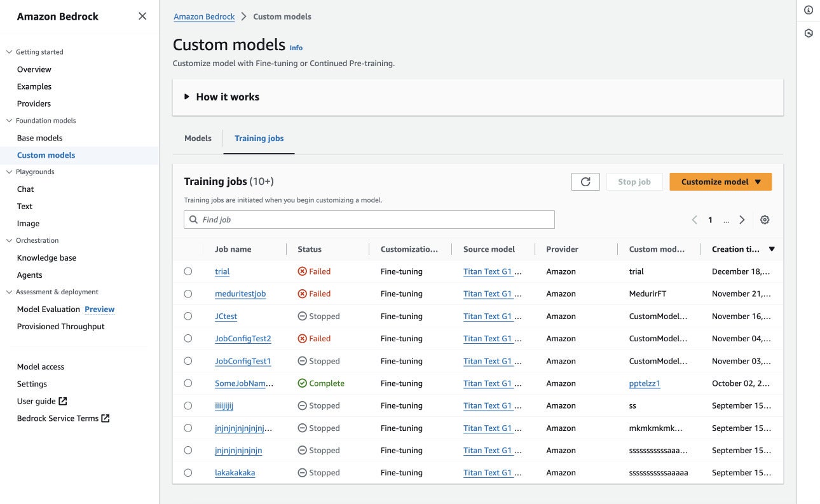Go to previous page of jobs
The height and width of the screenshot is (504, 820).
coord(694,220)
